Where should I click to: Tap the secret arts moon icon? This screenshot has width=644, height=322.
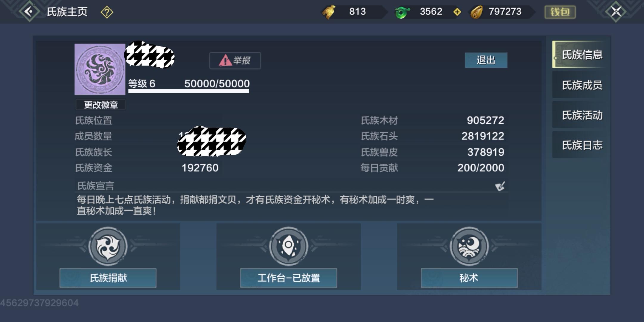point(469,246)
